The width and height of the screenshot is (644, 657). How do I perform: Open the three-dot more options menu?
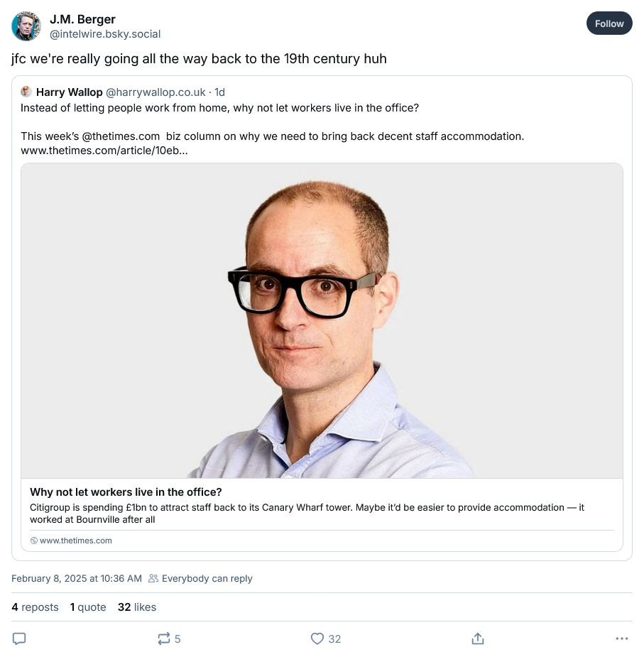[622, 639]
